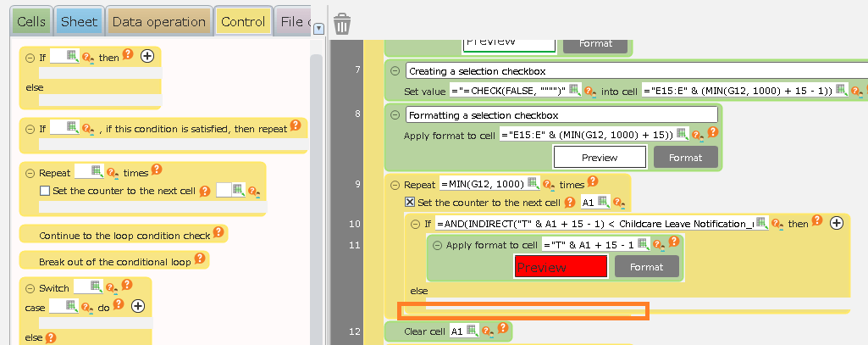Collapse the line 9 Repeat block
868x345 pixels.
pyautogui.click(x=395, y=185)
